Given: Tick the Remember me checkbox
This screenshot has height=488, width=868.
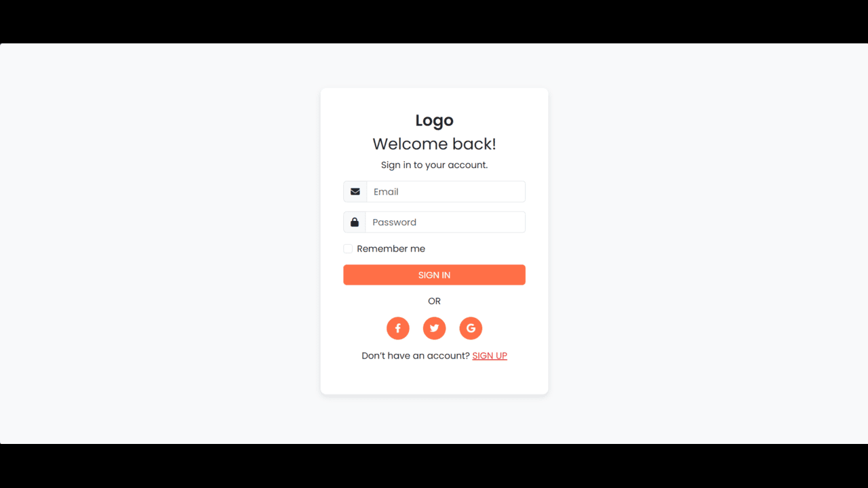Looking at the screenshot, I should (348, 249).
